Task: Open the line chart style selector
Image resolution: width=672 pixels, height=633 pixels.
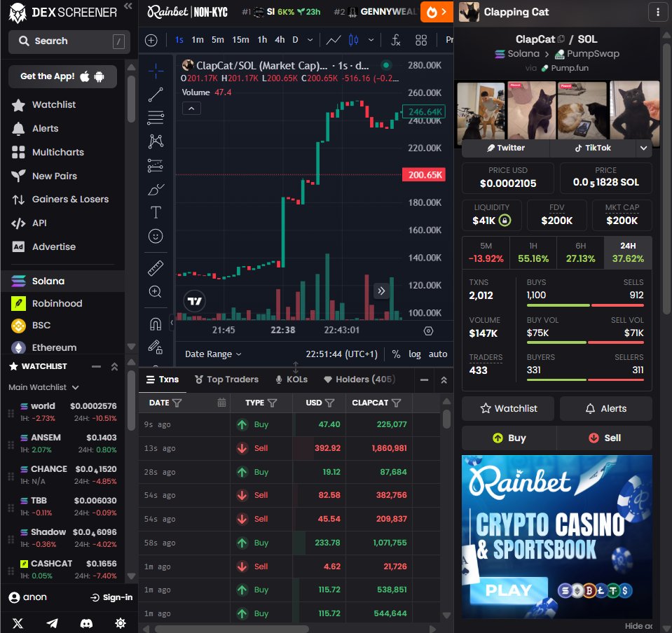Action: 334,40
